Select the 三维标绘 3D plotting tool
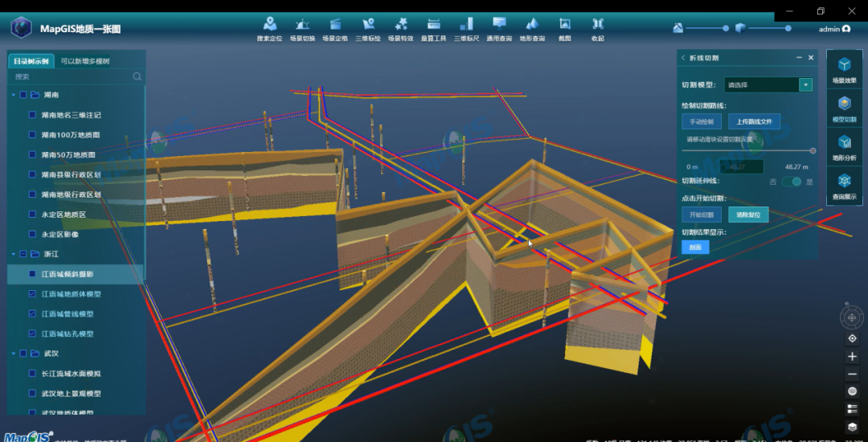 pos(368,29)
